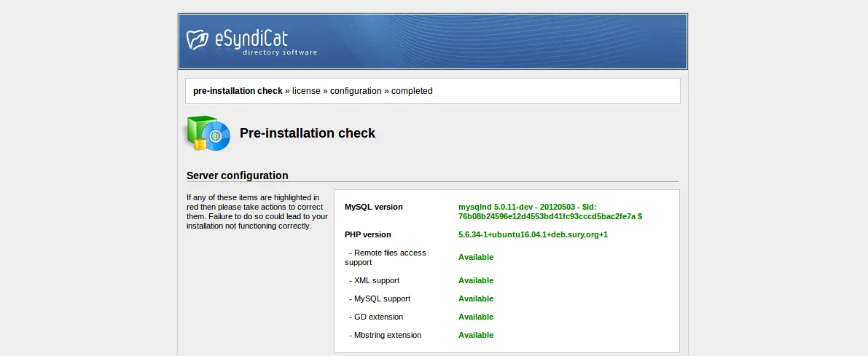Click the eSyndiCat directory software banner
Screen dimensions: 868x356
click(x=433, y=41)
